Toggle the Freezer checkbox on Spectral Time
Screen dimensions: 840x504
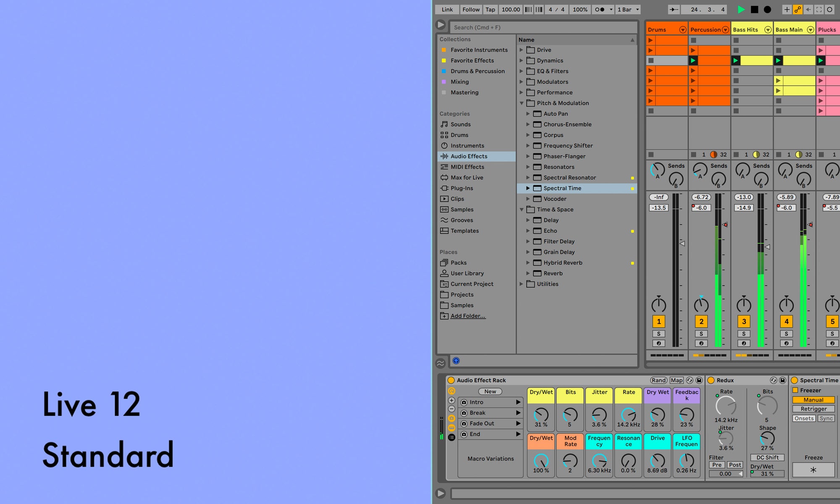(x=794, y=390)
